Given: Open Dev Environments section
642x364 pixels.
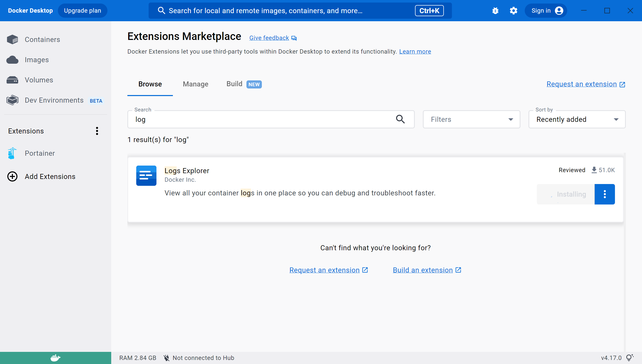Looking at the screenshot, I should click(x=54, y=100).
